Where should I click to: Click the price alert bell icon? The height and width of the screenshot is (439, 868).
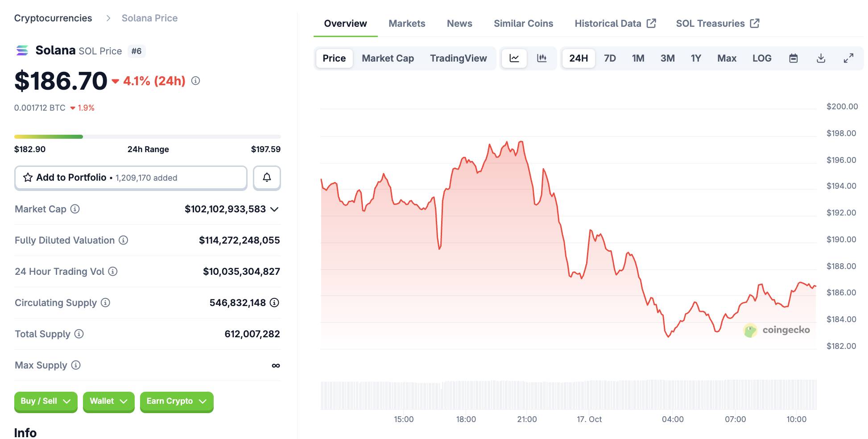point(267,178)
